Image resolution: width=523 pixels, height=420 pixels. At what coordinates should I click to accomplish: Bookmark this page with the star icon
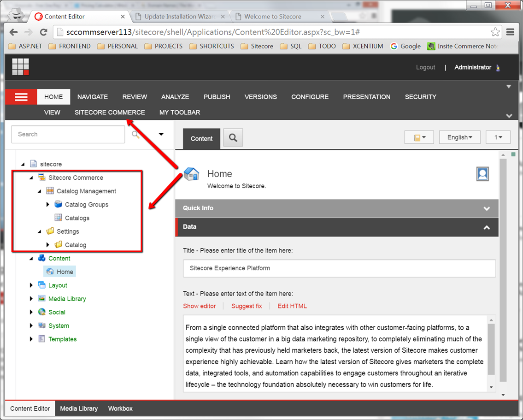pos(495,32)
